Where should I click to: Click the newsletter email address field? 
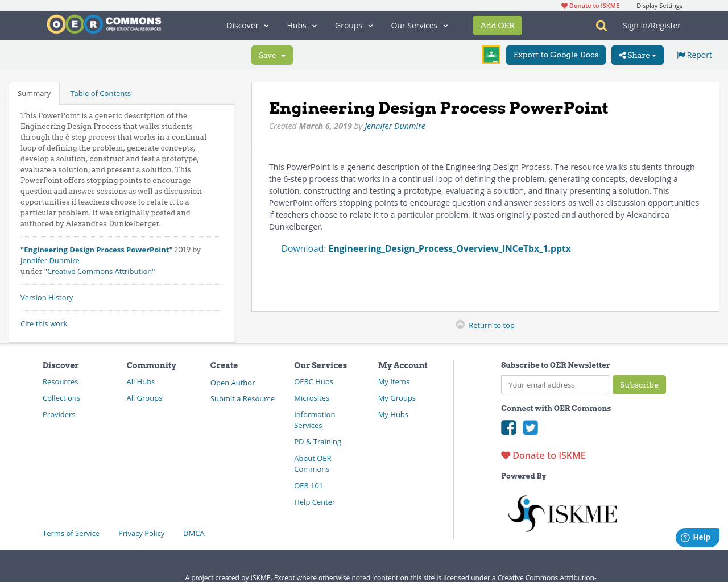point(555,385)
